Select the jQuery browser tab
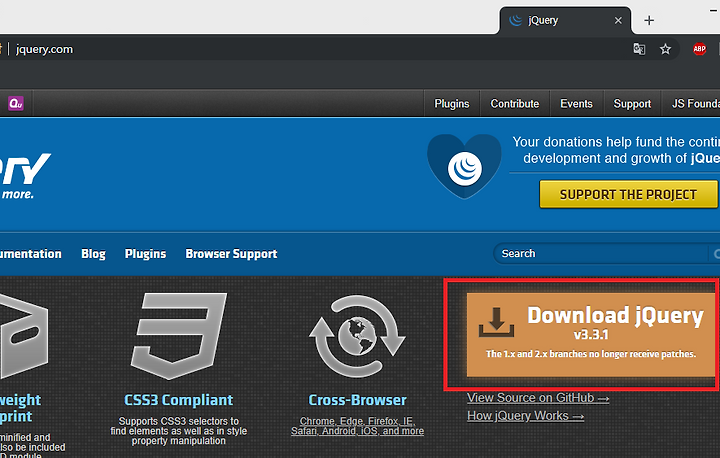 565,20
